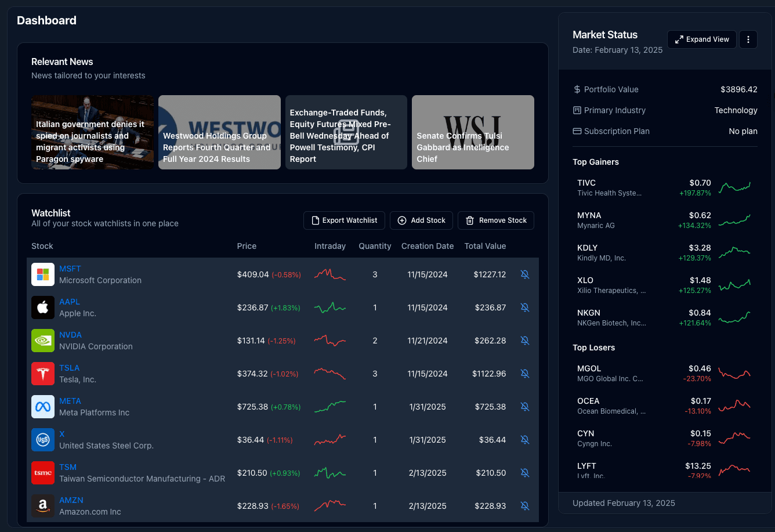Viewport: 775px width, 532px height.
Task: Click the NVIDIA logo icon in watchlist
Action: [x=43, y=341]
